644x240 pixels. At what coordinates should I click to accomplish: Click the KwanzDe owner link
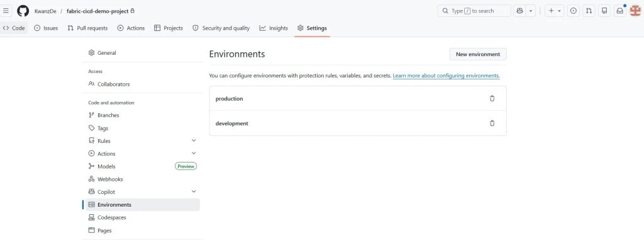pyautogui.click(x=45, y=11)
